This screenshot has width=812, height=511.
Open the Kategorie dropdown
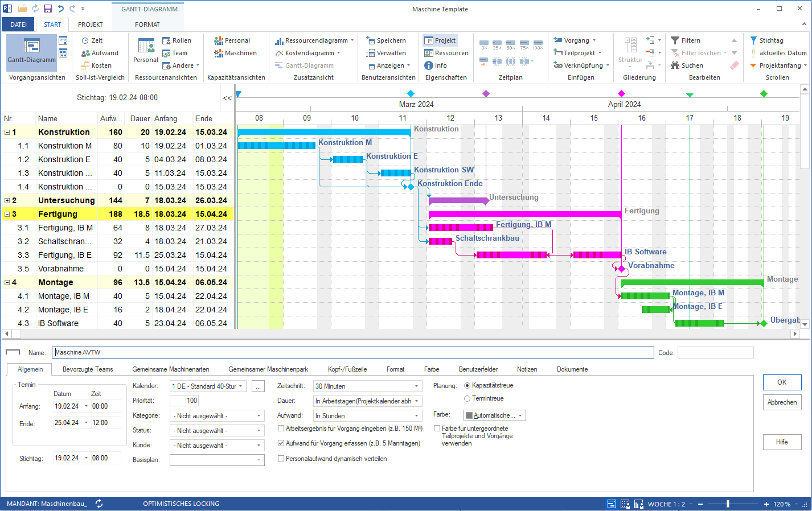pyautogui.click(x=259, y=416)
